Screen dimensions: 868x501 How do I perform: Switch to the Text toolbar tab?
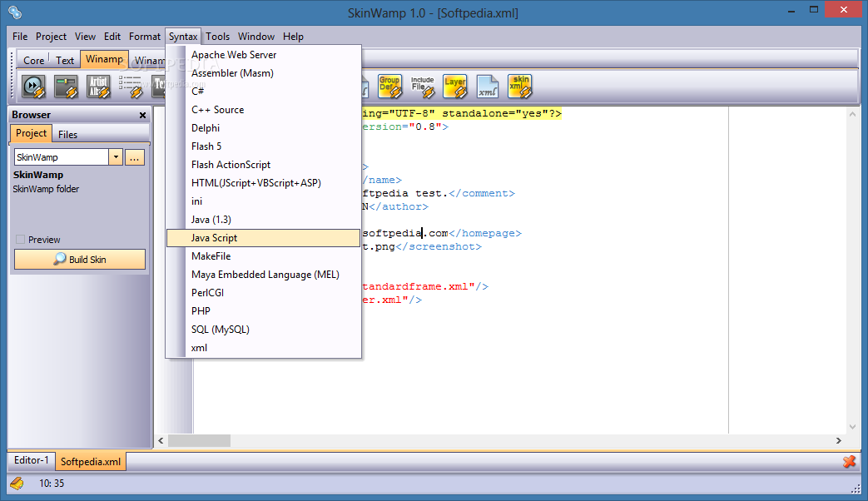(x=65, y=61)
